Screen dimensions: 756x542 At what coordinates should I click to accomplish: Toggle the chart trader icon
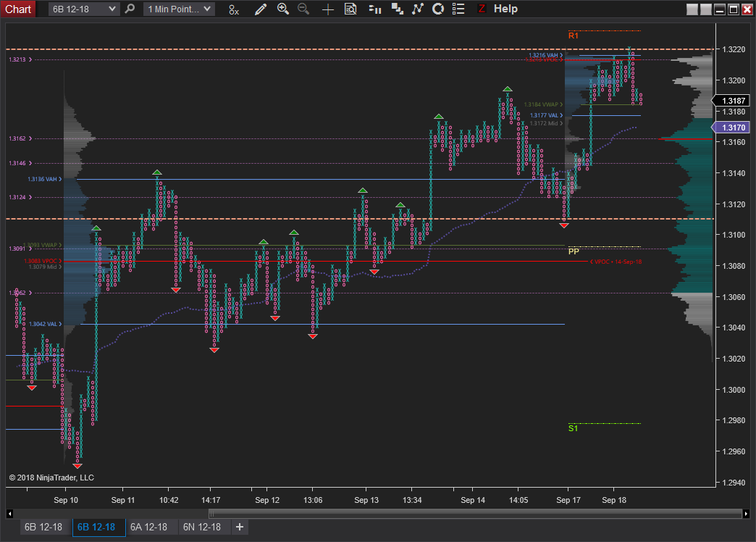click(x=375, y=9)
